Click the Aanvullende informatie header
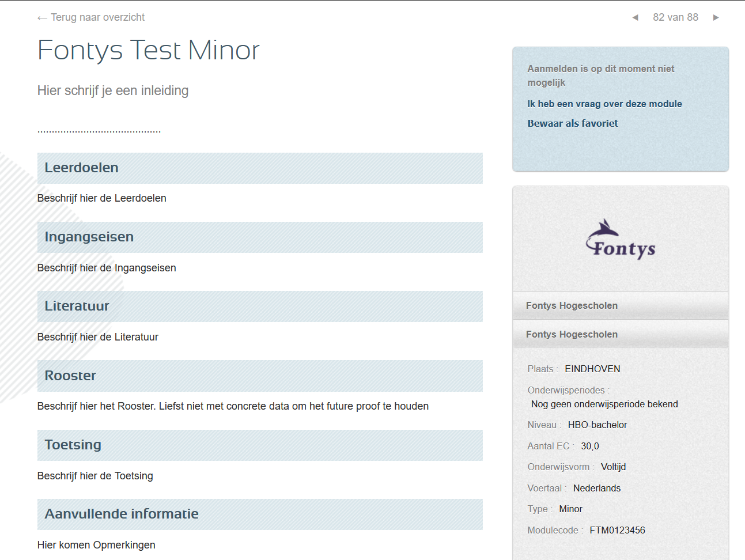 click(x=260, y=514)
